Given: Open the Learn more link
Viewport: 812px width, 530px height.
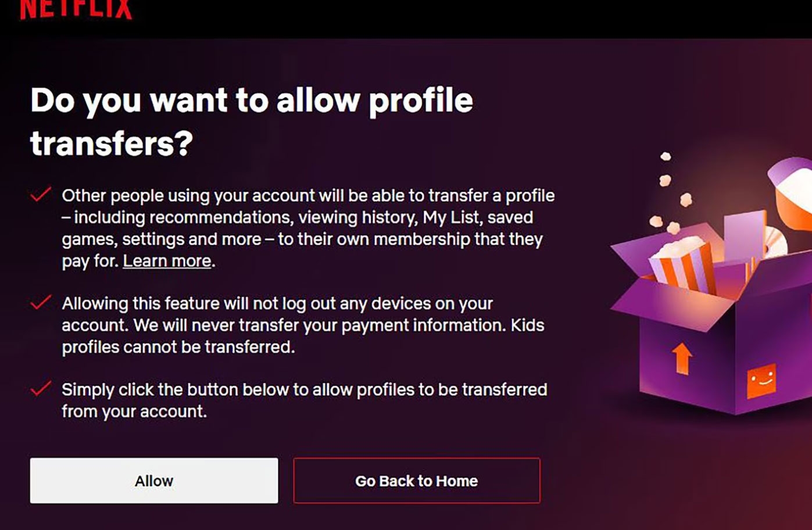Looking at the screenshot, I should click(x=167, y=261).
